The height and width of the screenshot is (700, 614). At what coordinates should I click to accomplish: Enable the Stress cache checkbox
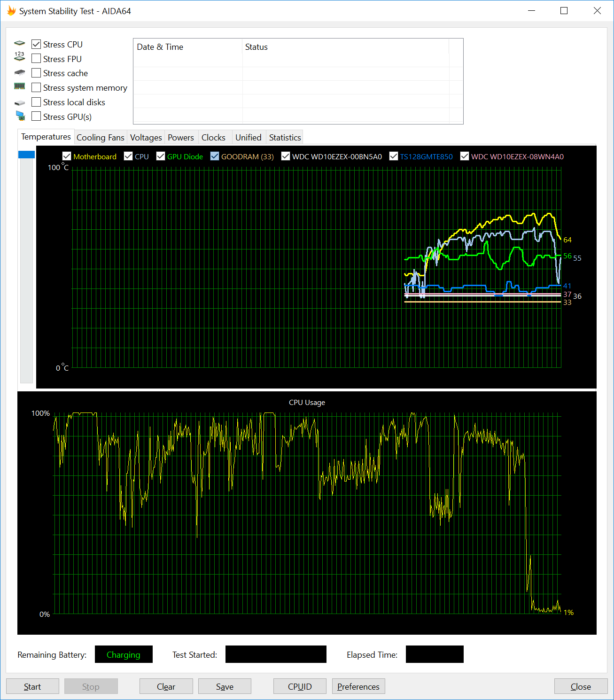point(36,73)
